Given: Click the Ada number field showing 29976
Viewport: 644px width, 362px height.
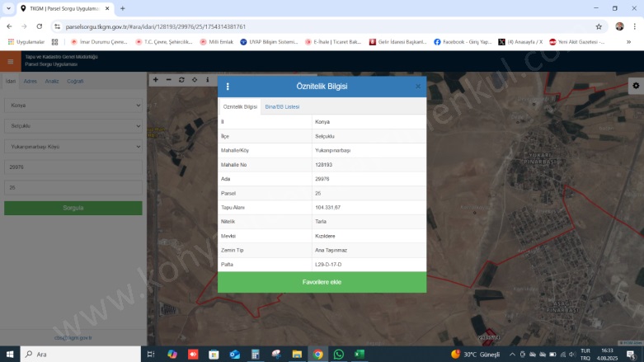Looking at the screenshot, I should 73,167.
